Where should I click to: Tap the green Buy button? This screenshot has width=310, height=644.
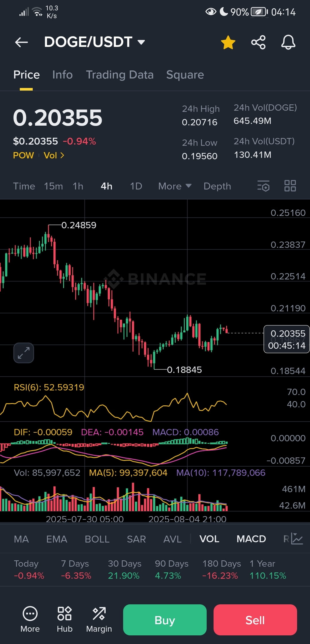(165, 620)
